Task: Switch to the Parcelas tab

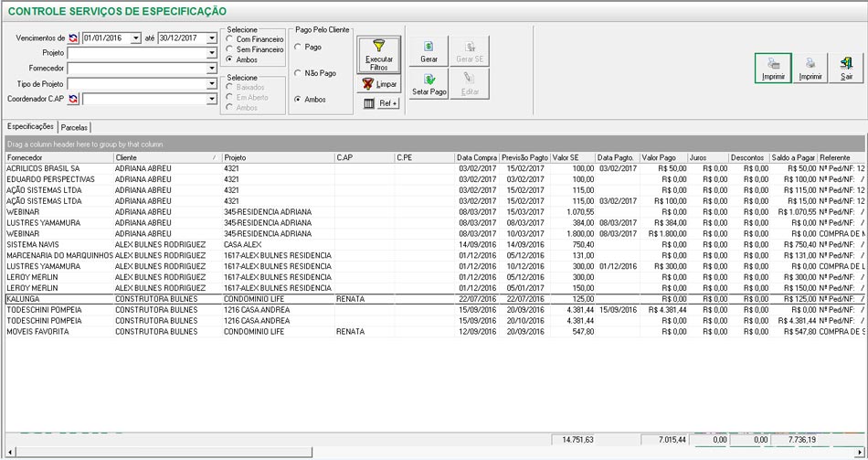Action: tap(74, 127)
